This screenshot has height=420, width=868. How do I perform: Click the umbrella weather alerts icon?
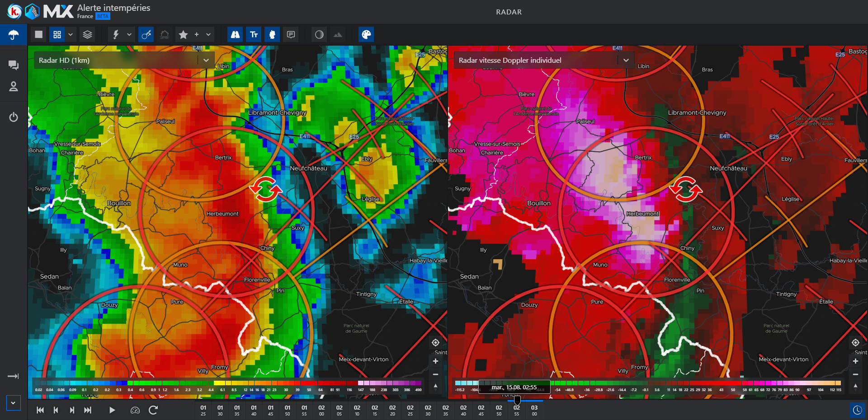click(14, 35)
